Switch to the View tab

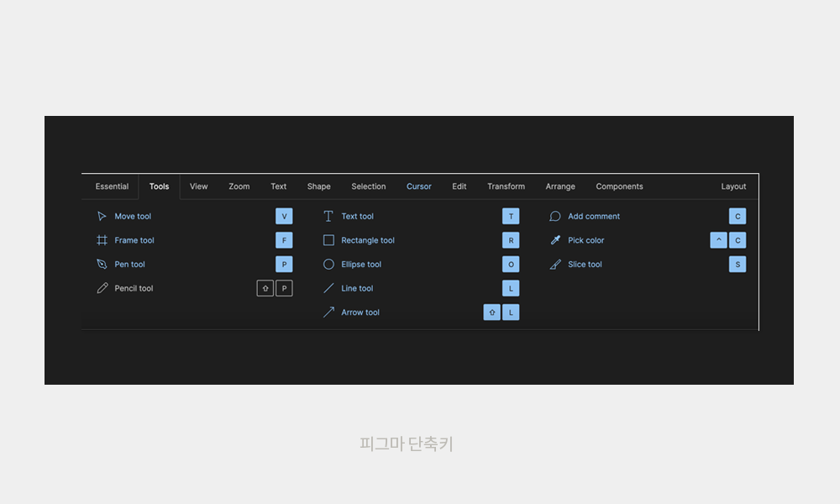click(x=199, y=186)
